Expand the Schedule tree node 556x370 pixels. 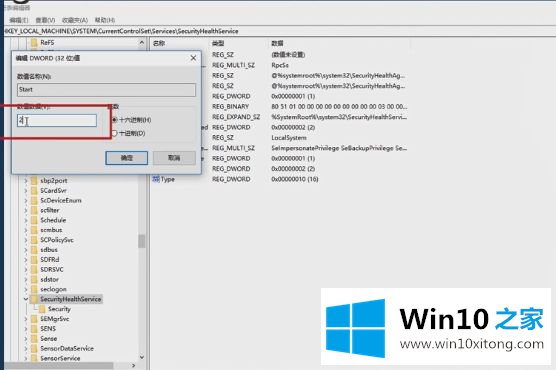pyautogui.click(x=26, y=220)
